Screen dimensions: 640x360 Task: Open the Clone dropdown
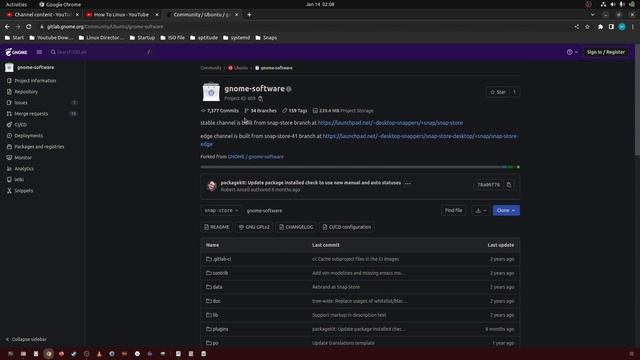click(x=506, y=211)
